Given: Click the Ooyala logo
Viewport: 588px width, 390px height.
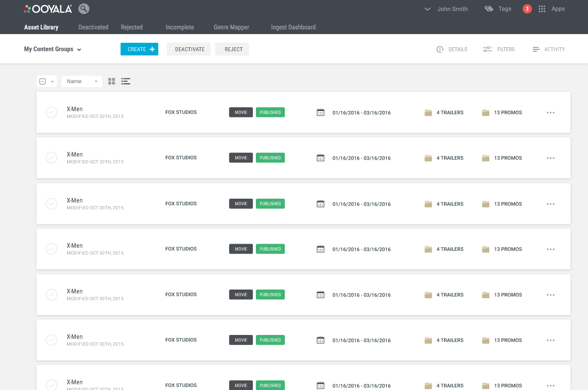Looking at the screenshot, I should point(48,9).
